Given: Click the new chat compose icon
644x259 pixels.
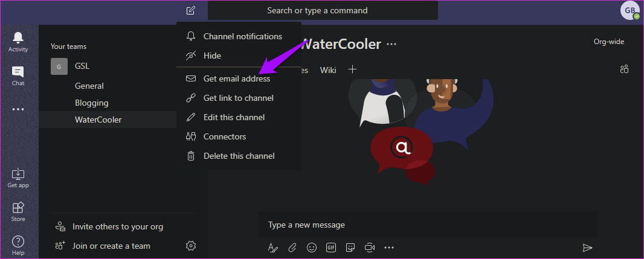Looking at the screenshot, I should (x=190, y=10).
